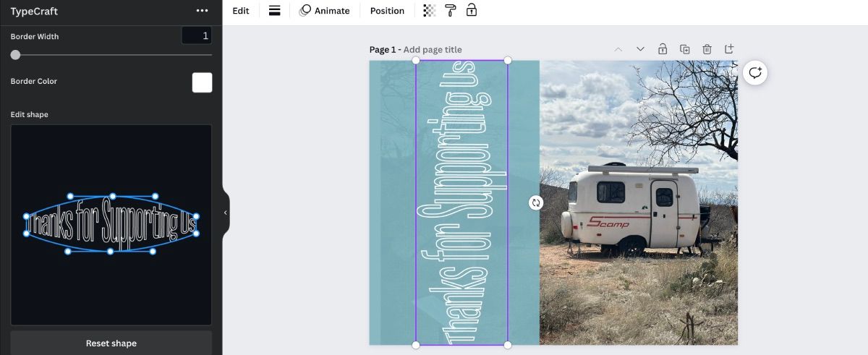Screen dimensions: 868x355
Task: Toggle the element lock in the toolbar
Action: click(x=472, y=11)
